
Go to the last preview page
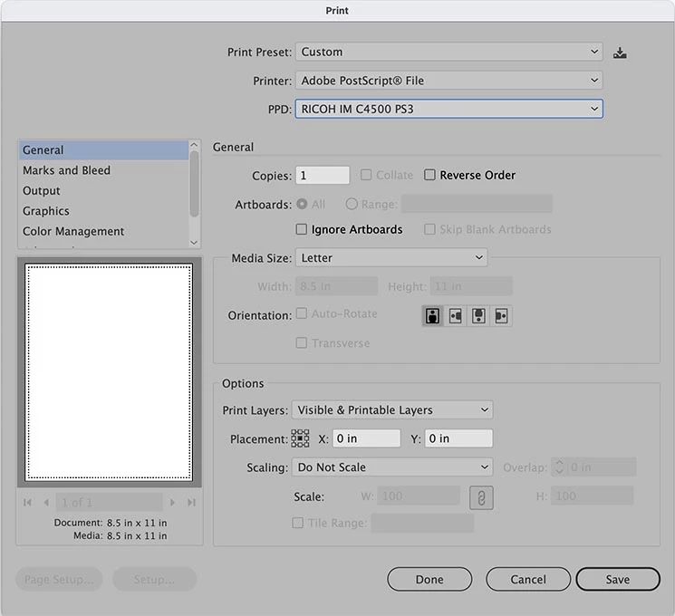(x=191, y=503)
